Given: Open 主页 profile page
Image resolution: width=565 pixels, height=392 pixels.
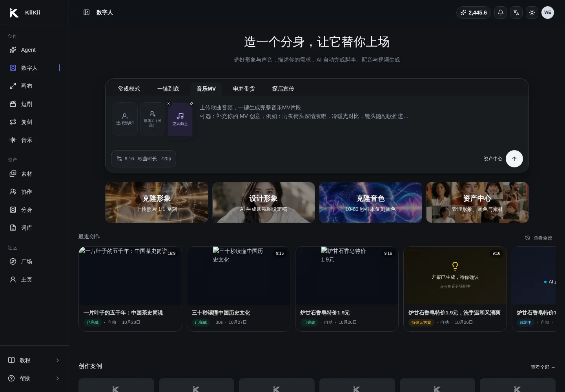Looking at the screenshot, I should [35, 279].
